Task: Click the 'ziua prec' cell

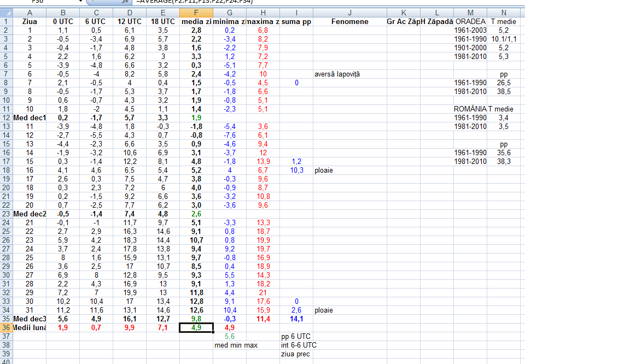Action: point(296,354)
